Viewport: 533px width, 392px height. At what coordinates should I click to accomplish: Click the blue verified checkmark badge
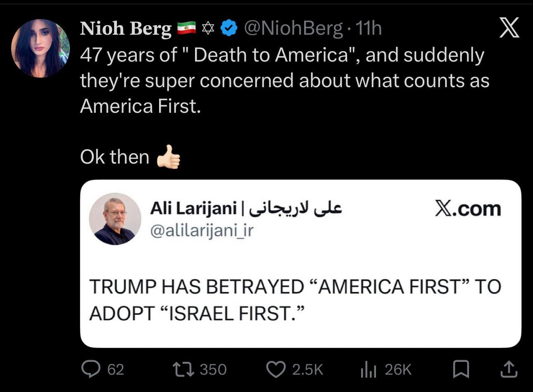tap(228, 28)
